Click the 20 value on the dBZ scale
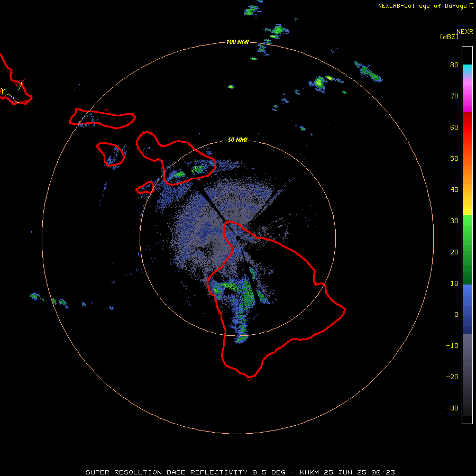The width and height of the screenshot is (476, 476). 454,252
